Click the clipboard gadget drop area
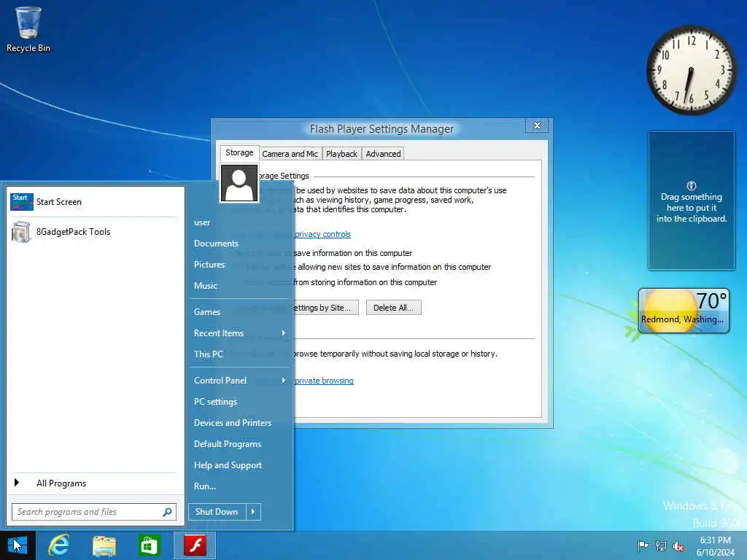This screenshot has width=747, height=560. (x=692, y=201)
